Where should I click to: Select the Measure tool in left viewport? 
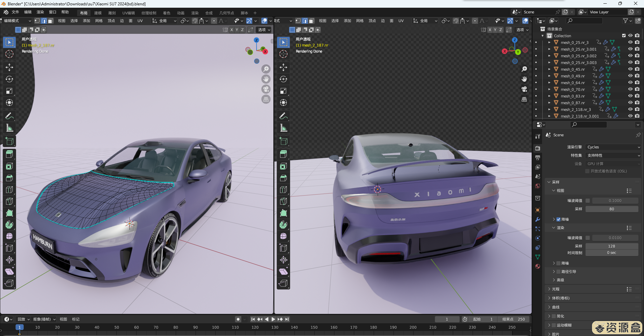(x=9, y=128)
